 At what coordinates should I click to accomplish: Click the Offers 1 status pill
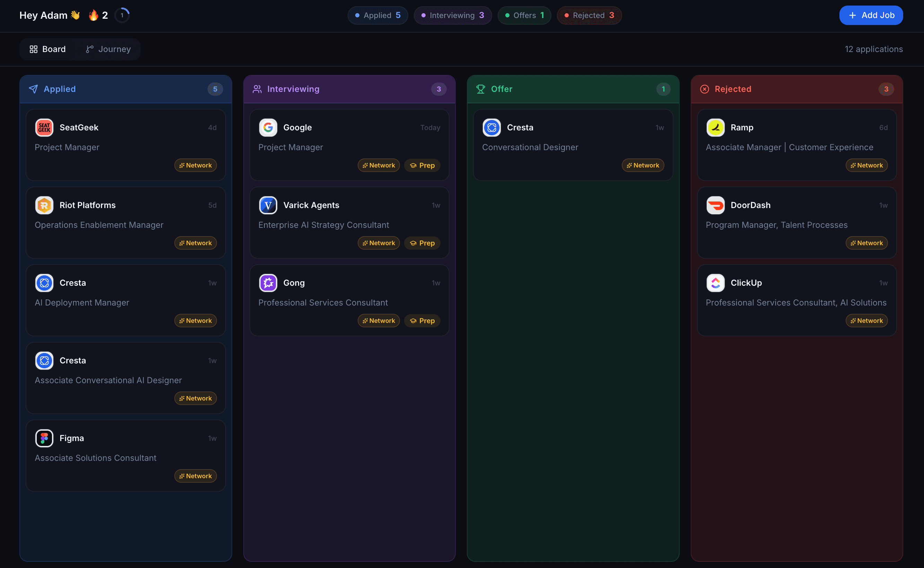[524, 15]
